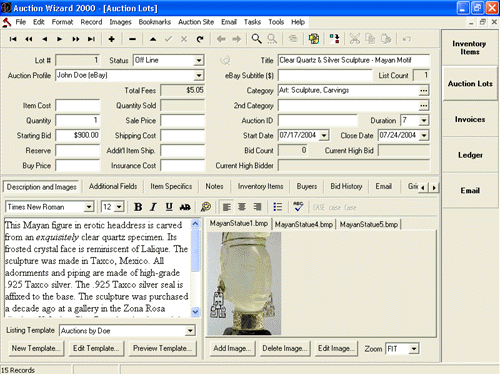Switch to Item Specifics tab
Image resolution: width=500 pixels, height=374 pixels.
tap(171, 186)
